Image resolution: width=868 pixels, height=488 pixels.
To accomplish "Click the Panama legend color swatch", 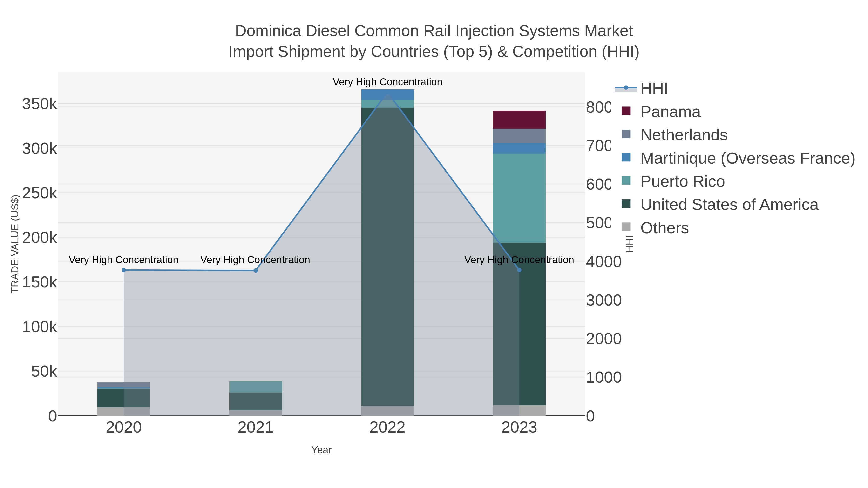I will click(x=626, y=111).
